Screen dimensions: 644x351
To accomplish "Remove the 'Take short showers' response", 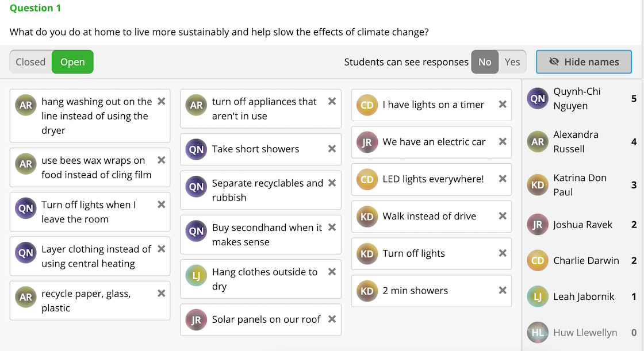I will click(332, 148).
